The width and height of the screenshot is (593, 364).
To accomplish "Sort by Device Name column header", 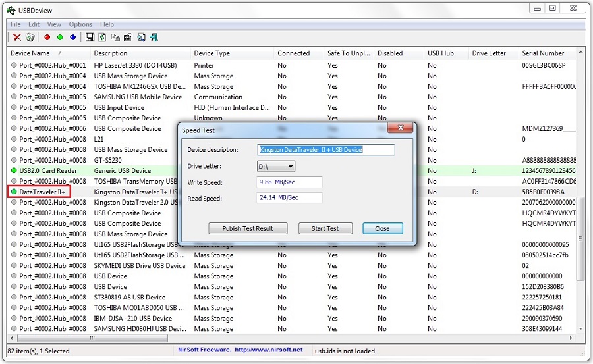I will point(49,53).
